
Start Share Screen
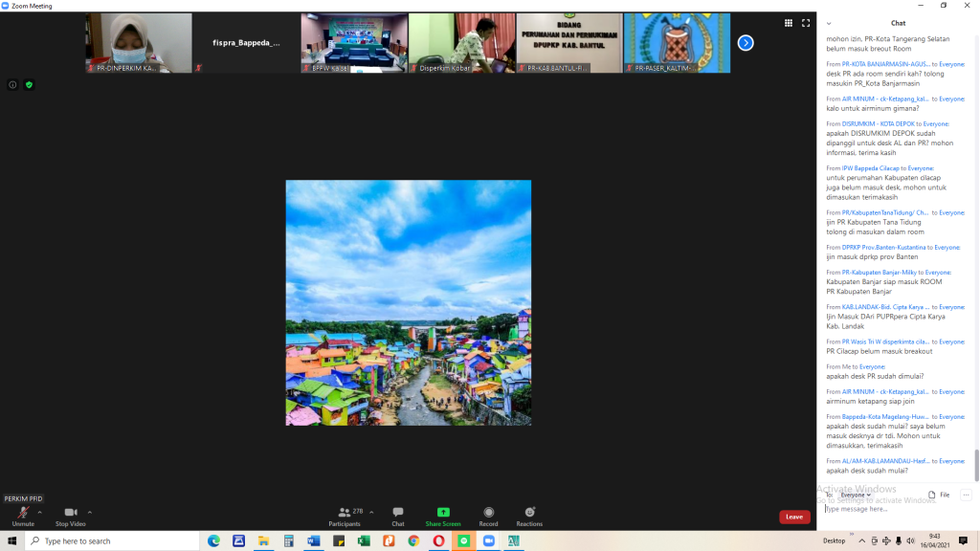(443, 514)
